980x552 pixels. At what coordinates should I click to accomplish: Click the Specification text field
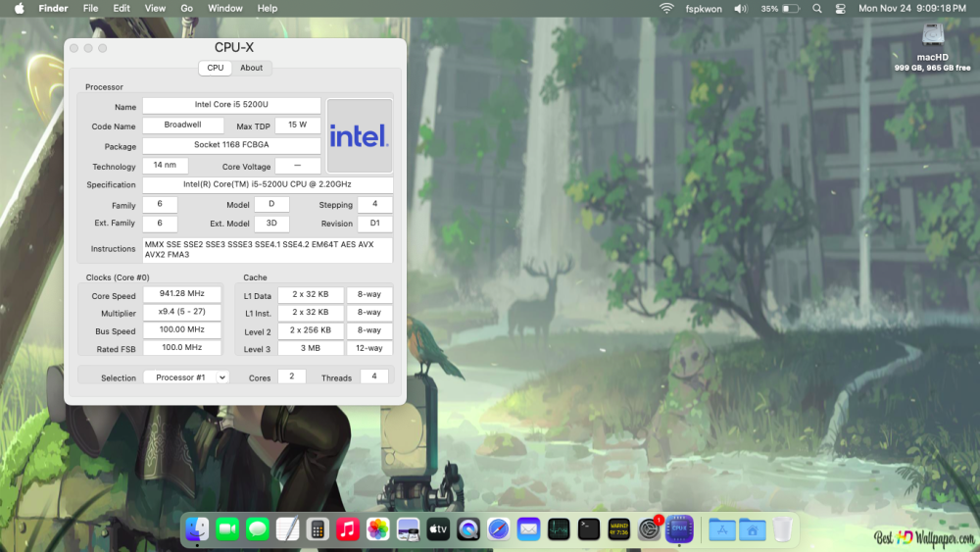pyautogui.click(x=268, y=184)
